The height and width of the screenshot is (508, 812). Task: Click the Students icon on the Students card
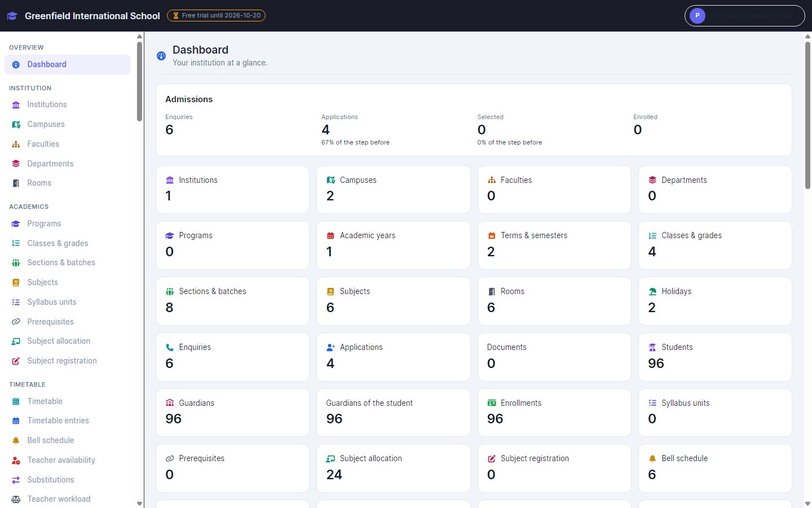coord(652,348)
